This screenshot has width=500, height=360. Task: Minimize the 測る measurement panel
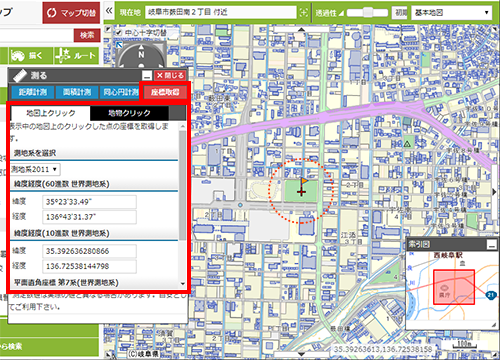(x=147, y=75)
